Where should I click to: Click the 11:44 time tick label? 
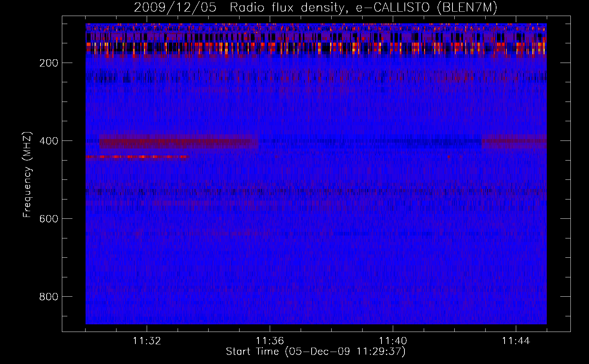point(516,341)
